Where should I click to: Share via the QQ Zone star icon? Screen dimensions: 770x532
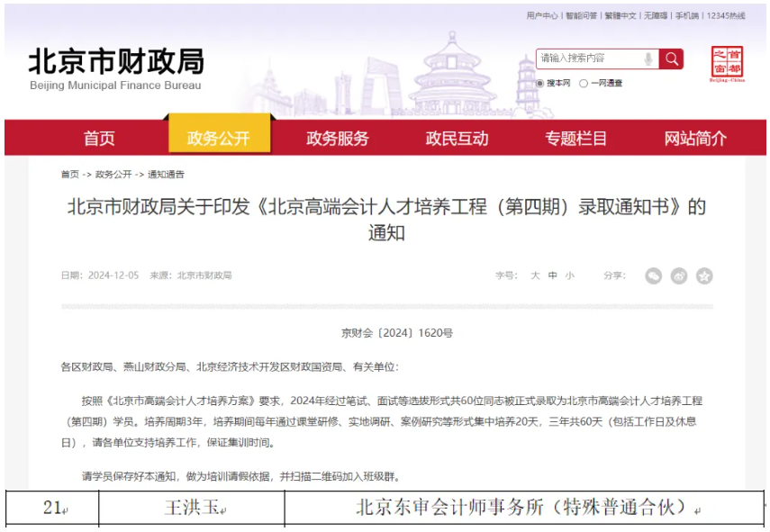click(704, 275)
